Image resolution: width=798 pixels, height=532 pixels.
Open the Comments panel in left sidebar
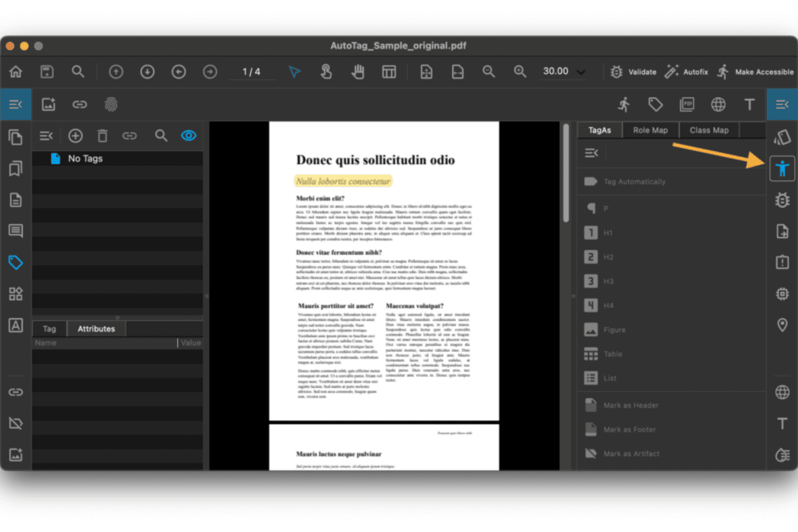point(16,231)
